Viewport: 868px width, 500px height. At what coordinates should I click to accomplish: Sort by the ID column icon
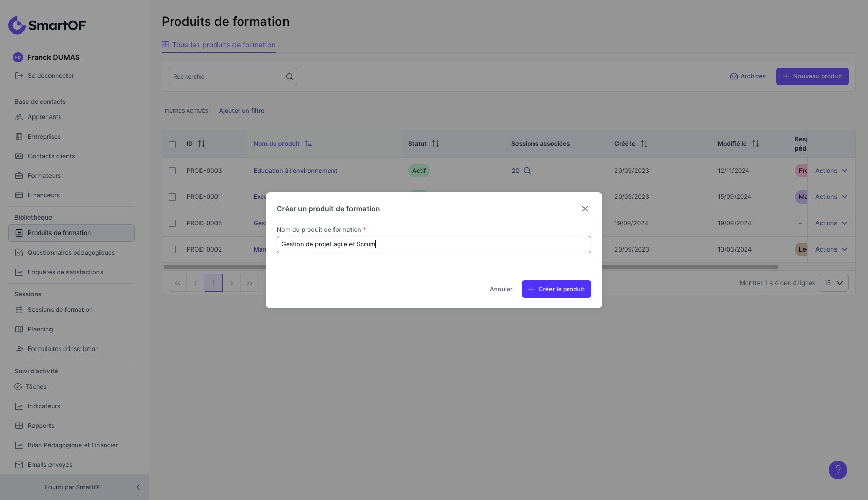point(202,144)
